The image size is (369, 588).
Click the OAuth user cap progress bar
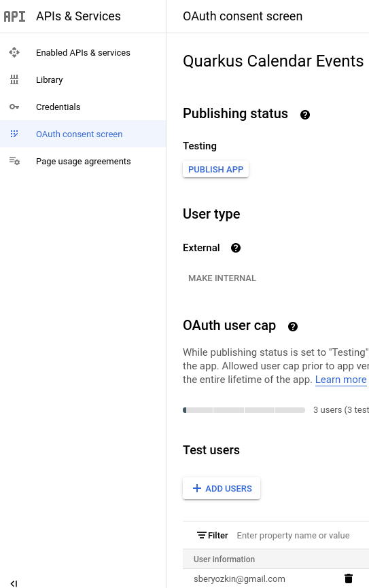tap(244, 410)
